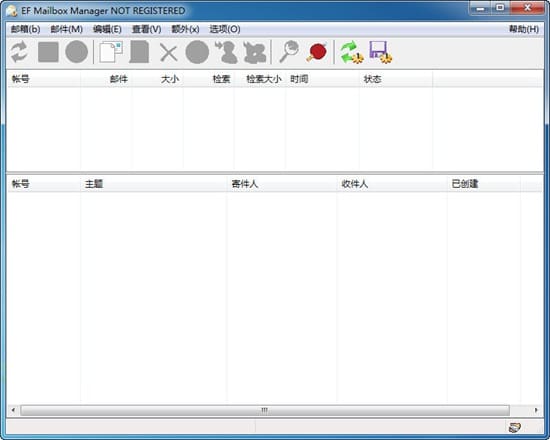Open the 邮件(M) menu
550x440 pixels.
point(66,29)
